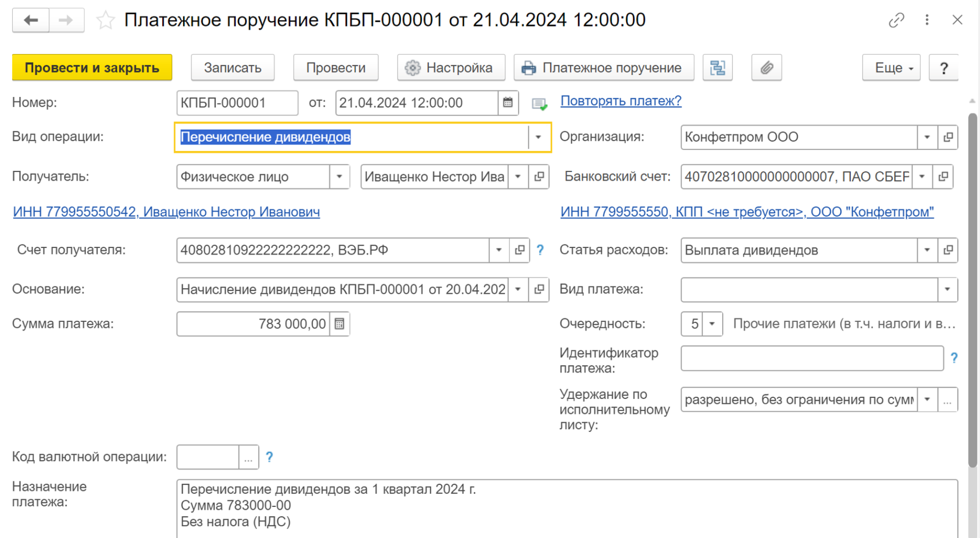This screenshot has width=980, height=538.
Task: Open the Начисление дивидендов basis document icon
Action: coord(539,290)
